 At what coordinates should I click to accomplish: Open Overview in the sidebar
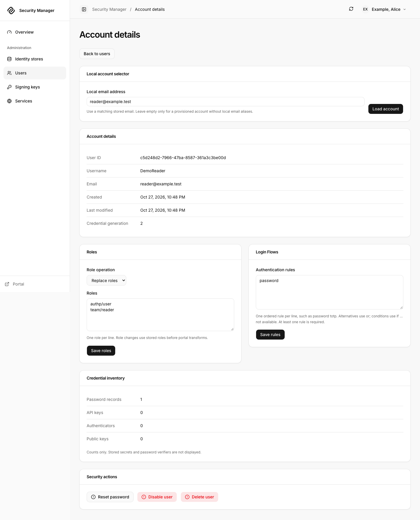pos(35,32)
